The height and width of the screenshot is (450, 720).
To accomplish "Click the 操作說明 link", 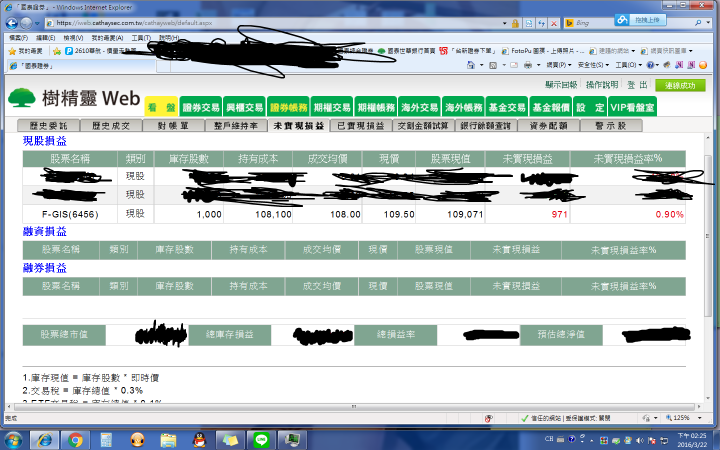I will (x=602, y=85).
